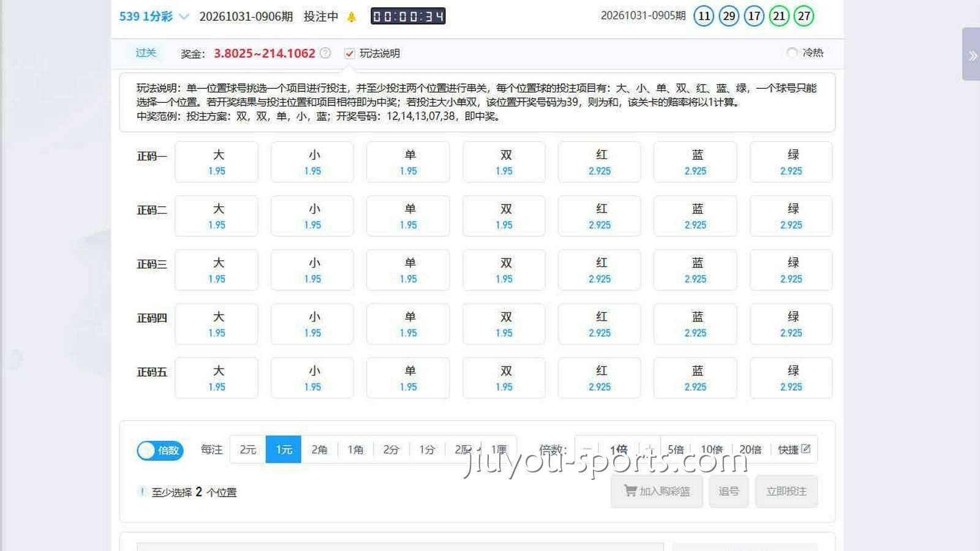
Task: Toggle the 玩法说明 checkbox
Action: [349, 53]
